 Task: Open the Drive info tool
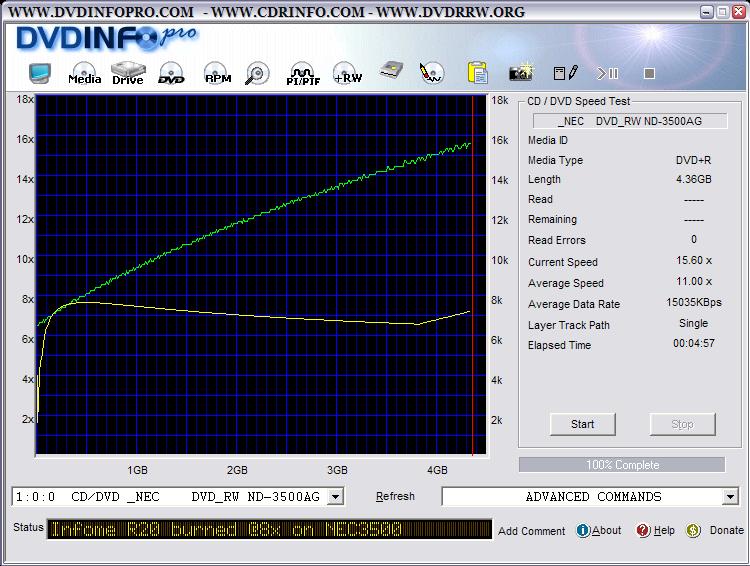(x=128, y=74)
